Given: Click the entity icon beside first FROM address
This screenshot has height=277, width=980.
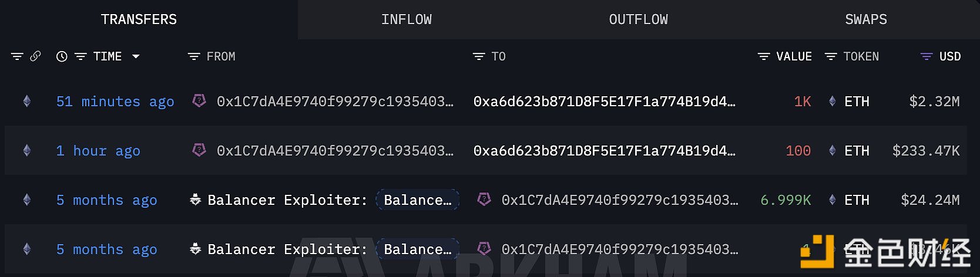Looking at the screenshot, I should (x=199, y=101).
